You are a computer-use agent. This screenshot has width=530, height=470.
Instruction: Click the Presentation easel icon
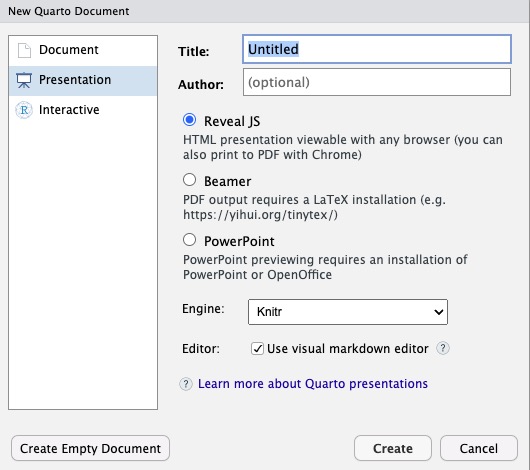click(24, 80)
